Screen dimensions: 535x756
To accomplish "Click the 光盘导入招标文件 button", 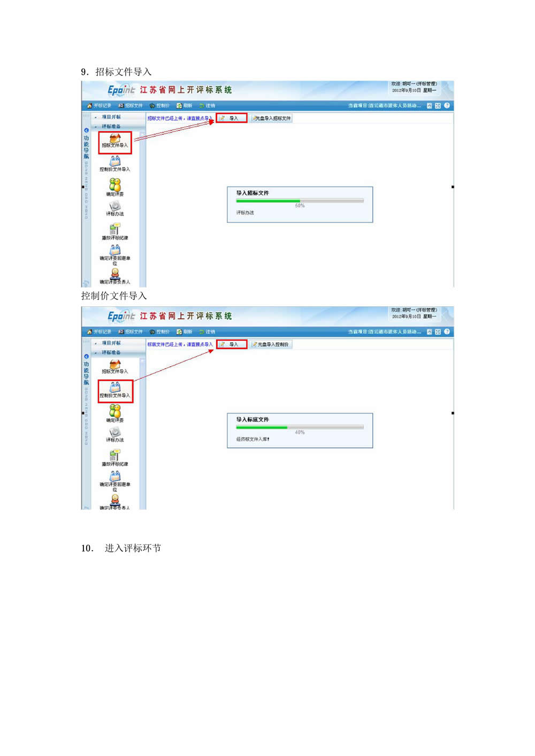I will click(x=271, y=118).
